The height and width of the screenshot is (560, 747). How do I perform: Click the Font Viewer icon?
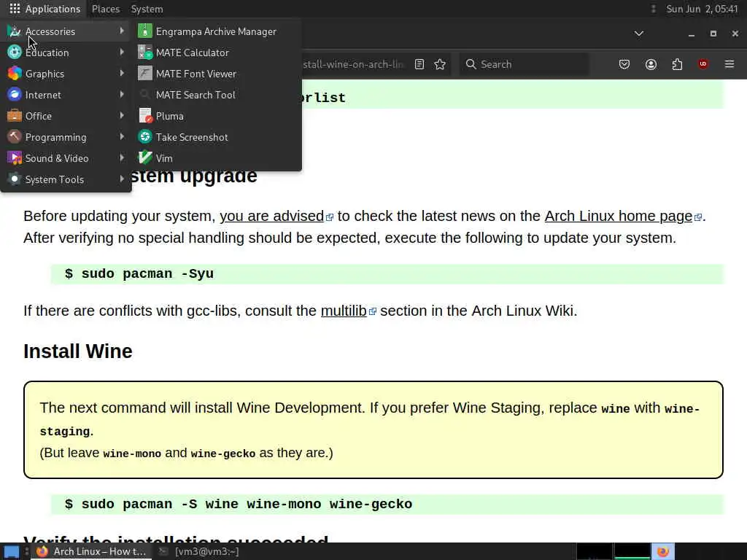click(145, 74)
